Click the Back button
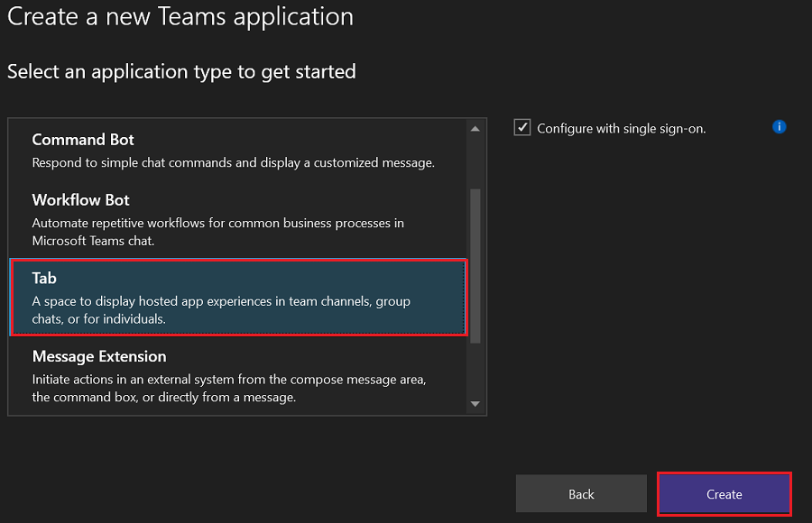Image resolution: width=812 pixels, height=523 pixels. [x=581, y=494]
